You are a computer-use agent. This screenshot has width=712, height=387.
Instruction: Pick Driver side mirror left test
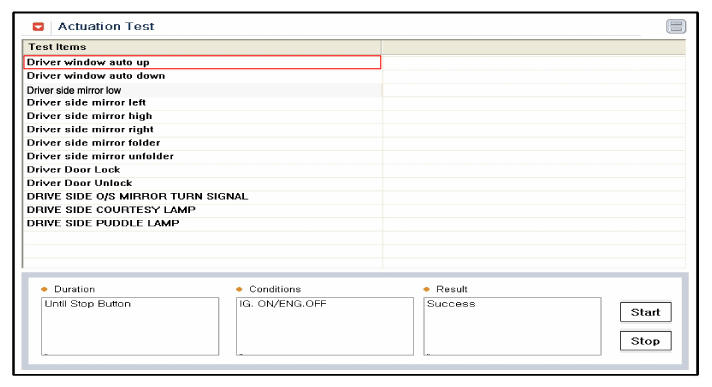point(202,103)
